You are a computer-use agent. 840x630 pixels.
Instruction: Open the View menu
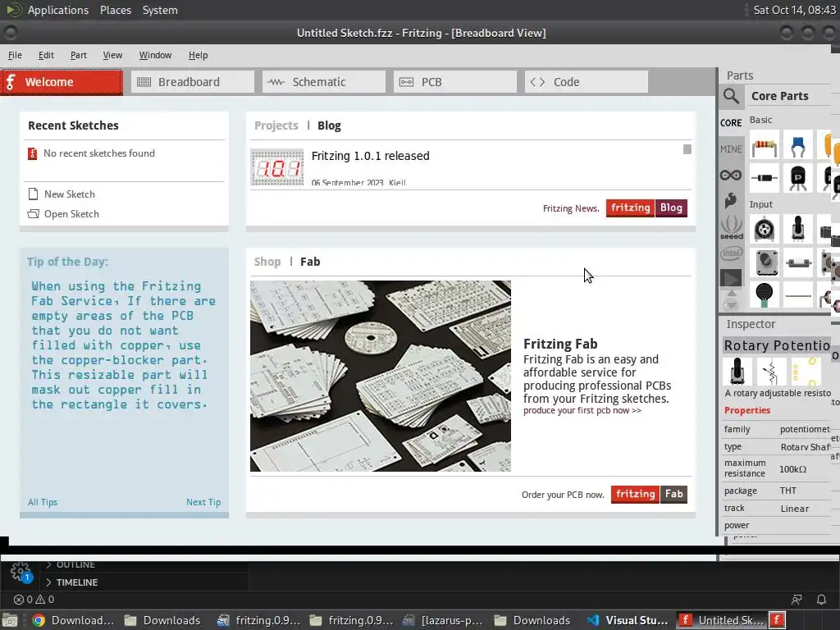click(112, 55)
